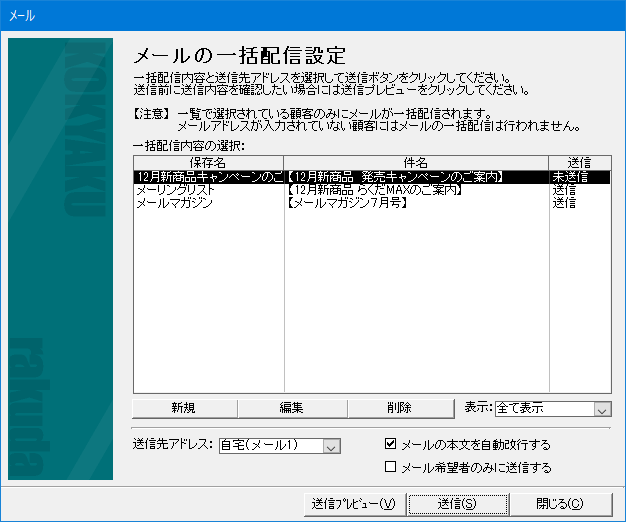Click the 閉じる(C) button
626x522 pixels.
[x=559, y=503]
